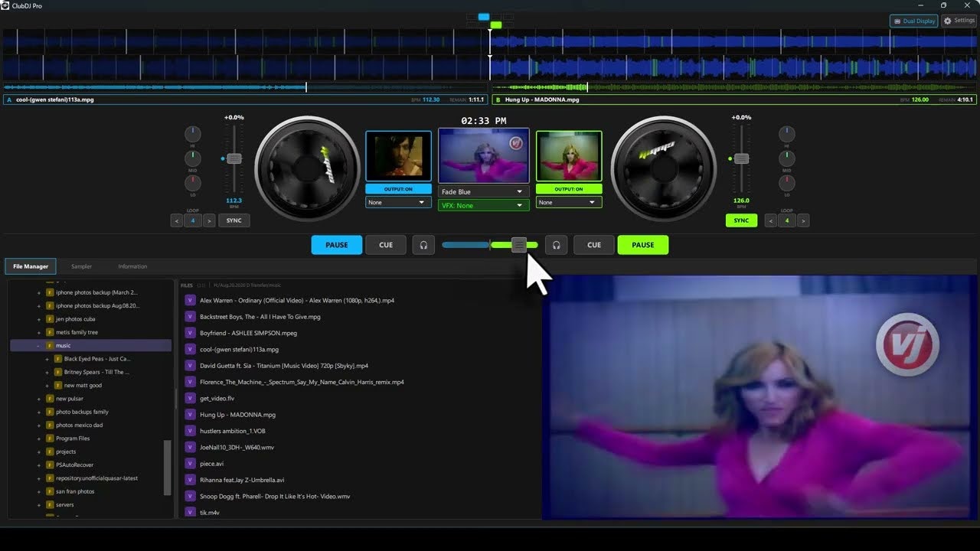Click the purple video icon beside Hung Up - MADONNA.mpg
The height and width of the screenshot is (551, 980).
click(189, 414)
